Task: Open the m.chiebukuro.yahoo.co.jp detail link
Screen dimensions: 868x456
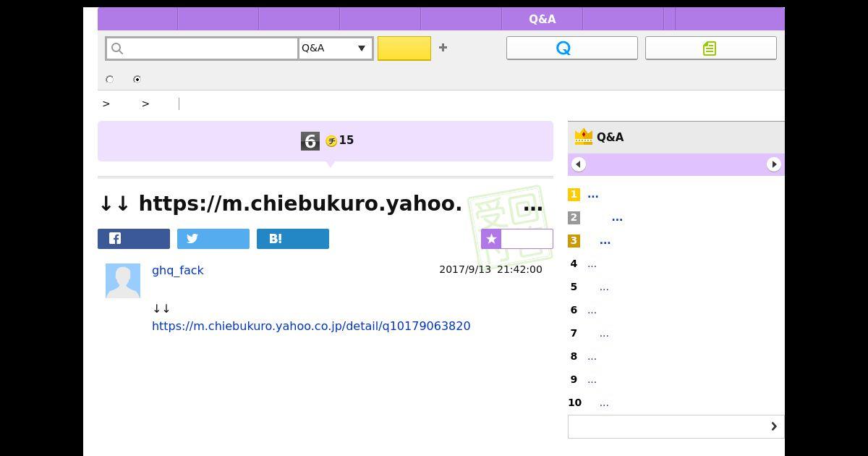Action: [x=311, y=326]
